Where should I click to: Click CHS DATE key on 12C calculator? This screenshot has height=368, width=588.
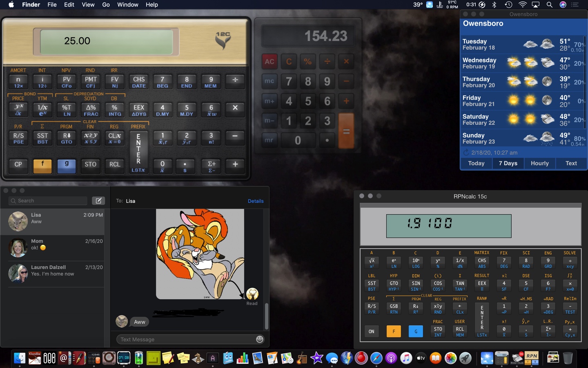[139, 82]
